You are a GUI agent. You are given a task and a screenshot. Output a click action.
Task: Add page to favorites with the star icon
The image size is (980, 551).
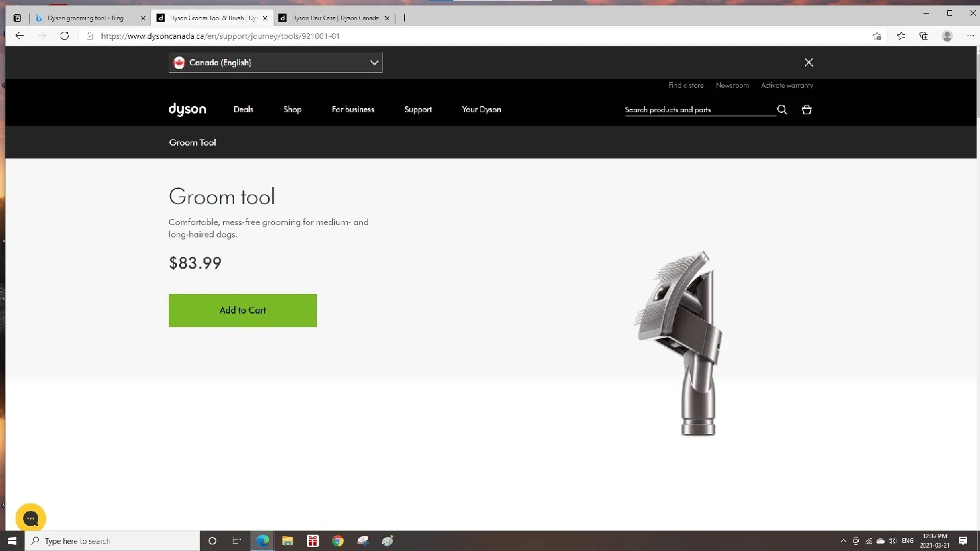[877, 36]
